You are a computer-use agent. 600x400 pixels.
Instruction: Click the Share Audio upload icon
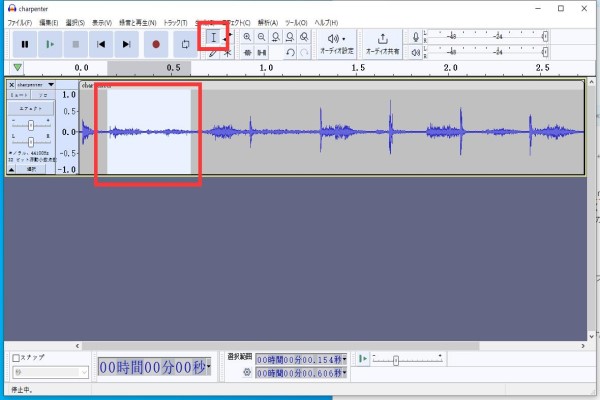point(382,38)
